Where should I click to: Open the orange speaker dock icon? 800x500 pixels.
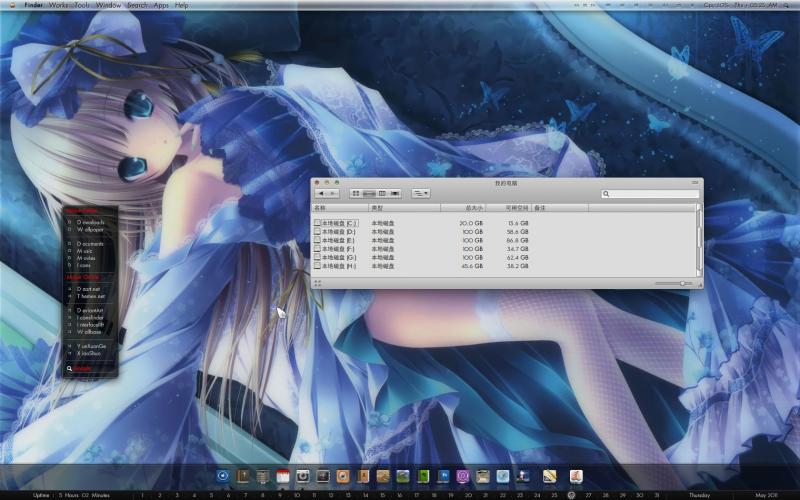343,476
